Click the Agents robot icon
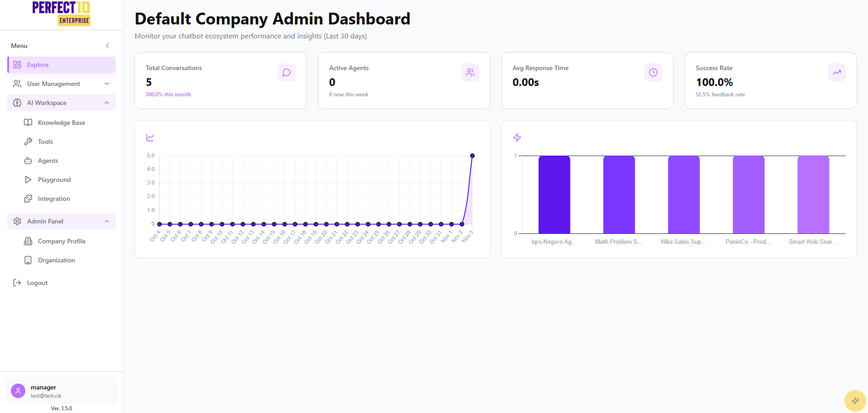This screenshot has height=413, width=868. pyautogui.click(x=28, y=161)
